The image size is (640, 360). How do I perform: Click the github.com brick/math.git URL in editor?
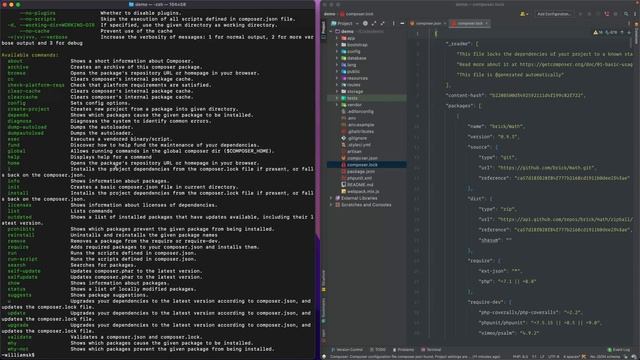tap(546, 168)
